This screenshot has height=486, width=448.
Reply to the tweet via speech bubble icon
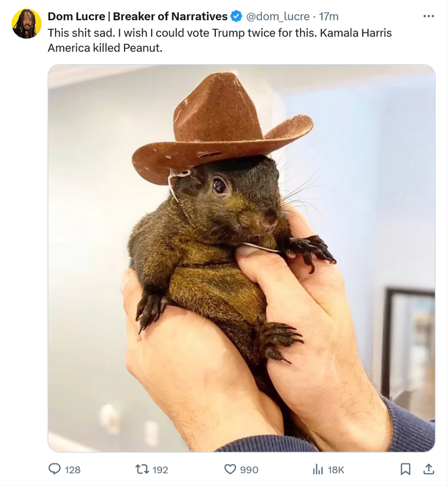[56, 469]
